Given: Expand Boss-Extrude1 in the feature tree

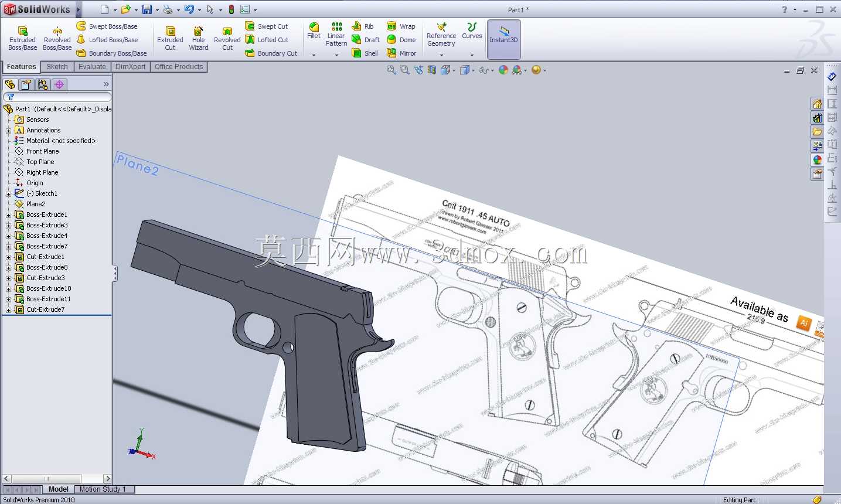Looking at the screenshot, I should click(x=8, y=215).
